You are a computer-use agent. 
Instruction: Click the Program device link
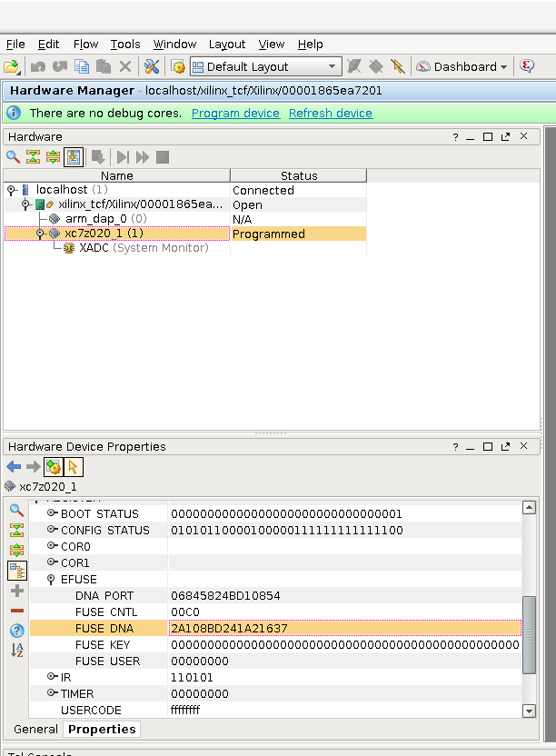235,114
